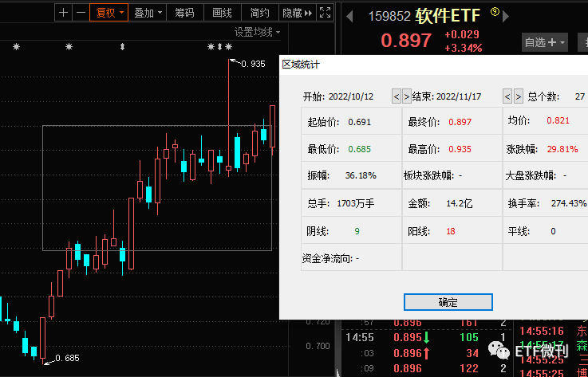Viewport: 588px width, 377px height.
Task: Select the 画线 drawing tool
Action: (223, 13)
